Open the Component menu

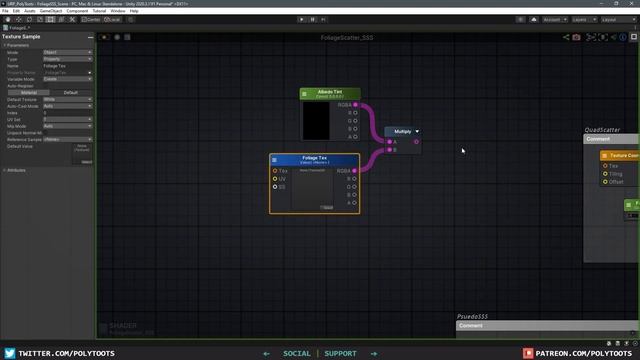click(77, 11)
